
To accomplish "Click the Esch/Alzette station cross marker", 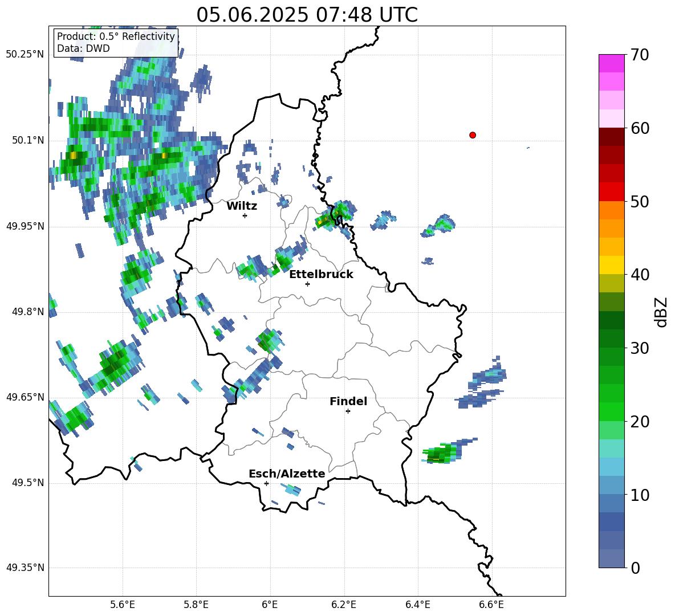I will tap(266, 483).
